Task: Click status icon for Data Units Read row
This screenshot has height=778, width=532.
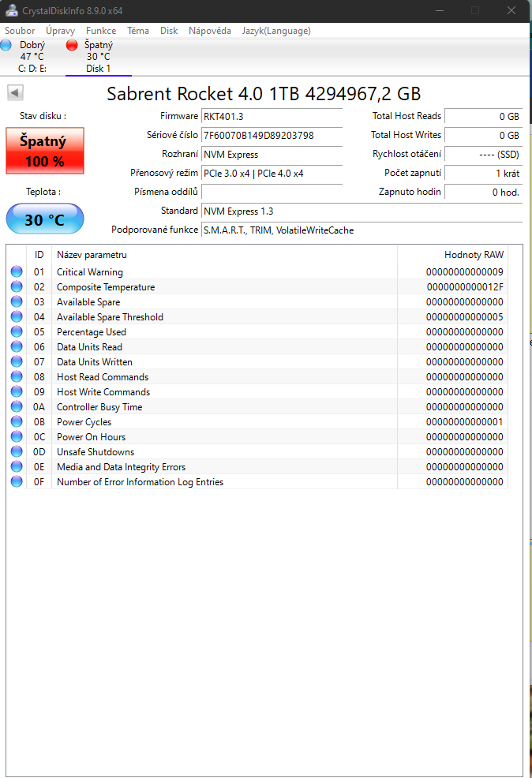Action: click(17, 346)
